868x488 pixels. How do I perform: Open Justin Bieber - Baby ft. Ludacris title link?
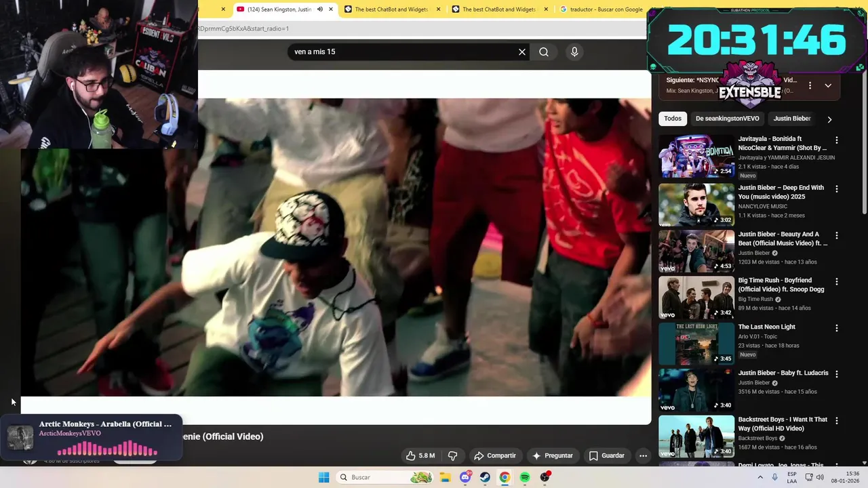click(783, 373)
